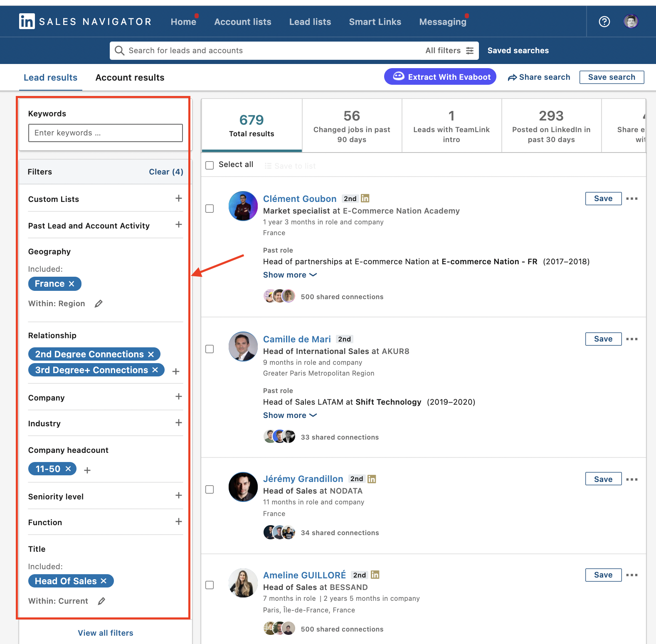656x644 pixels.
Task: Remove the France geography filter
Action: [x=72, y=284]
